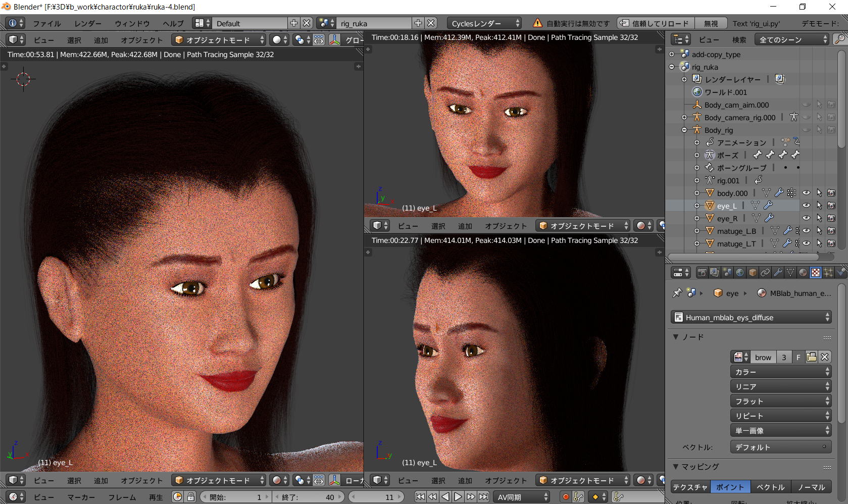Open the Modifiers wrench tab in properties
This screenshot has width=848, height=504.
coord(778,273)
